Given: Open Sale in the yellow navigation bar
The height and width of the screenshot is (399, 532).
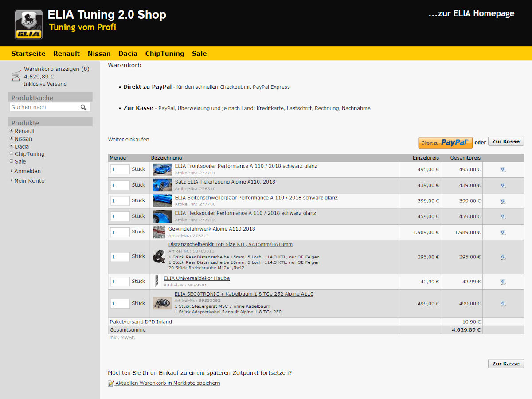Looking at the screenshot, I should (x=199, y=54).
